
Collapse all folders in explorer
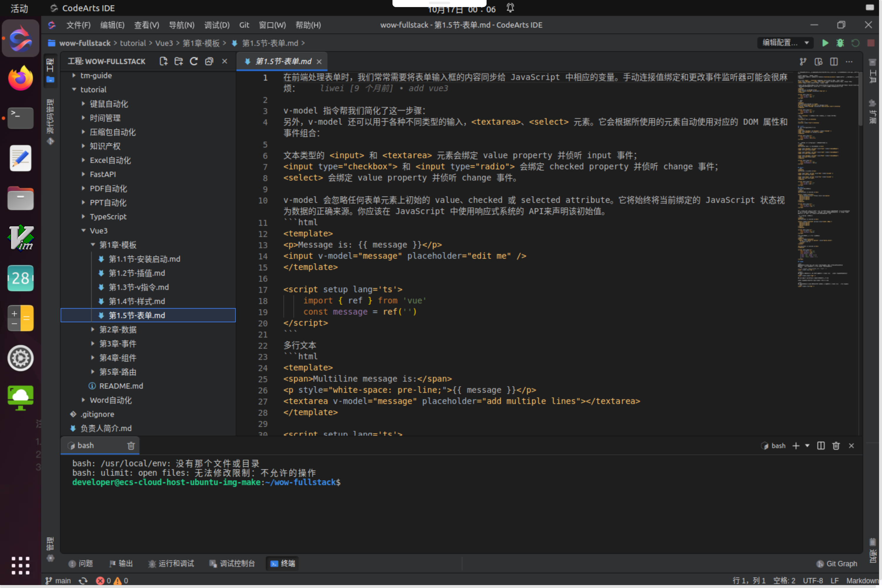[x=209, y=61]
